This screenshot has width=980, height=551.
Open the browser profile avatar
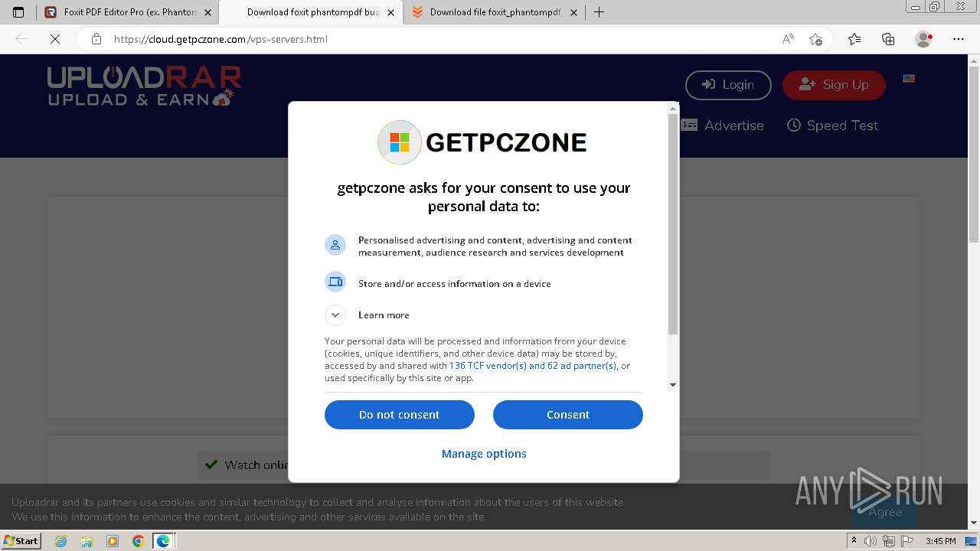click(924, 39)
